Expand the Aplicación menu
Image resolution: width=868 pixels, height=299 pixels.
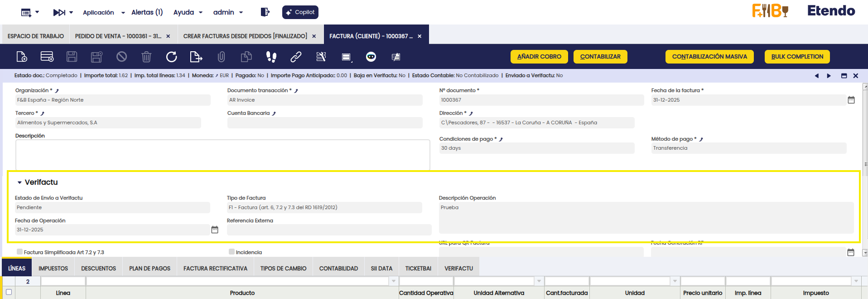pos(103,12)
